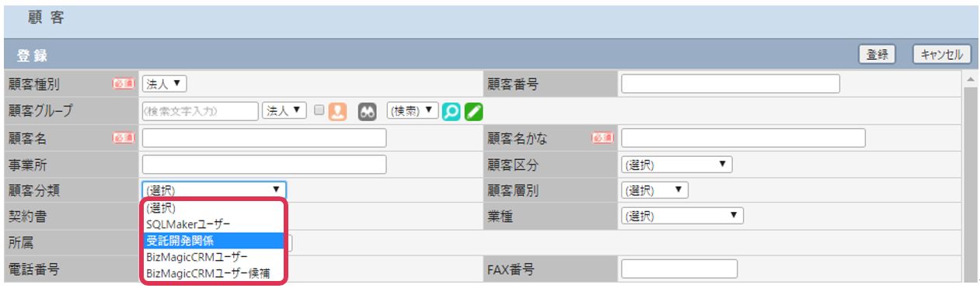Viewport: 980px width, 288px height.
Task: Toggle the checkbox in the 顧客グループ row
Action: (x=319, y=110)
